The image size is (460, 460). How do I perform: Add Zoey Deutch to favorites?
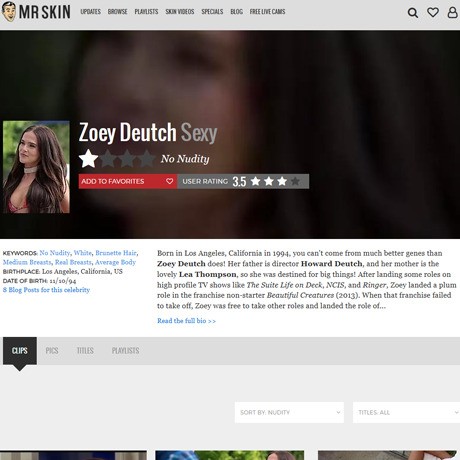pos(128,181)
